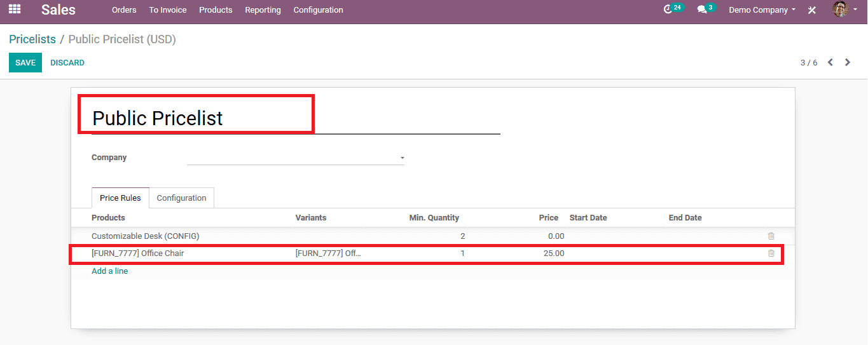Switch to the Configuration tab in form
868x345 pixels.
coord(181,198)
